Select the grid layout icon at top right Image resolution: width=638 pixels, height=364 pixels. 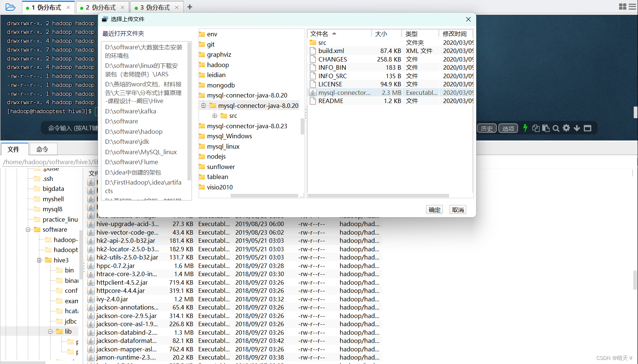[622, 6]
